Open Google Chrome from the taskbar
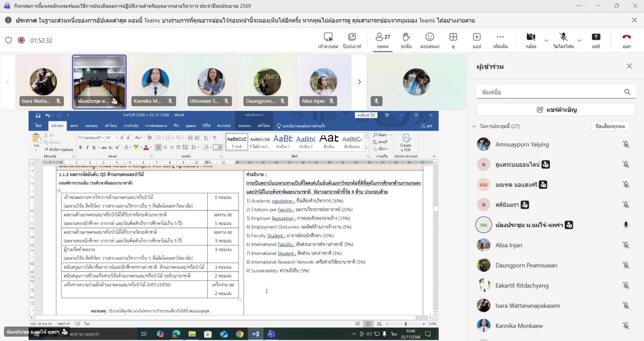The image size is (644, 341). tap(240, 334)
